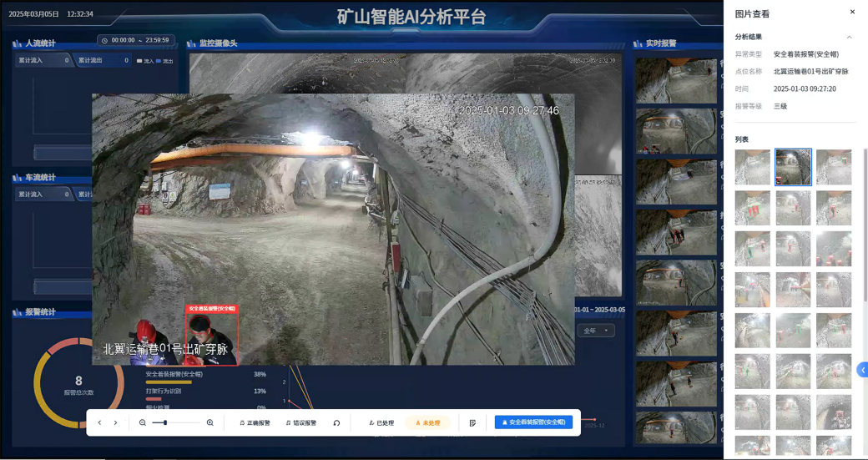Mark alarm as 错误报警
Image resolution: width=868 pixels, height=460 pixels.
click(301, 423)
